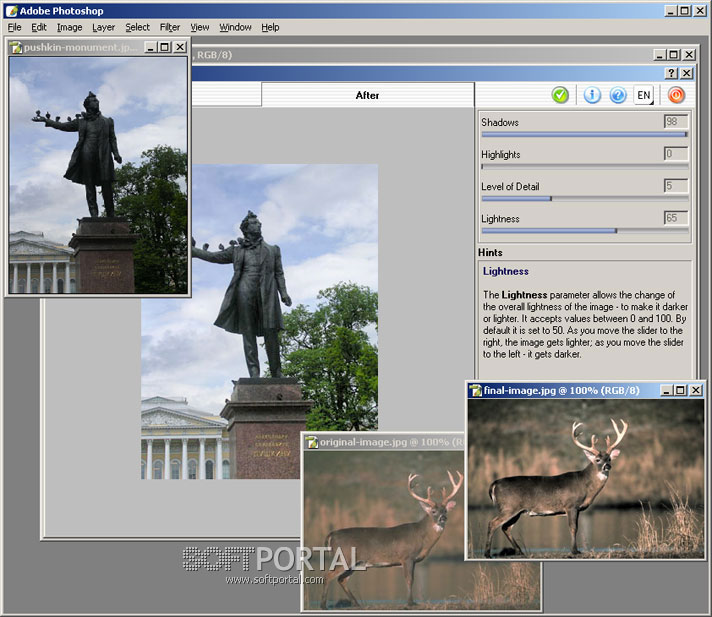
Task: Maximize the RGB/8 document window behind
Action: coord(674,55)
